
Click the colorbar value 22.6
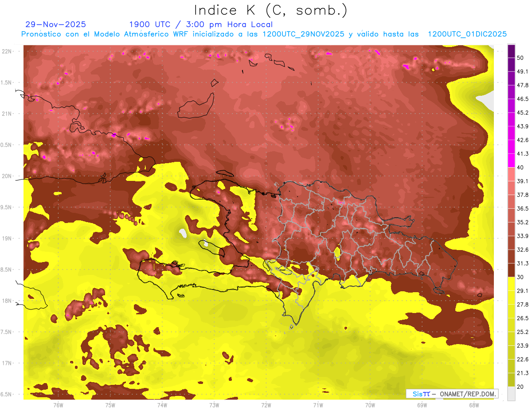(523, 360)
